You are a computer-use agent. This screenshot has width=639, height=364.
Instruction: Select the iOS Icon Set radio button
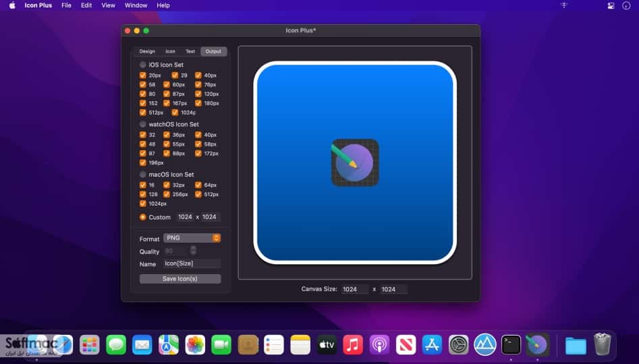pos(142,65)
